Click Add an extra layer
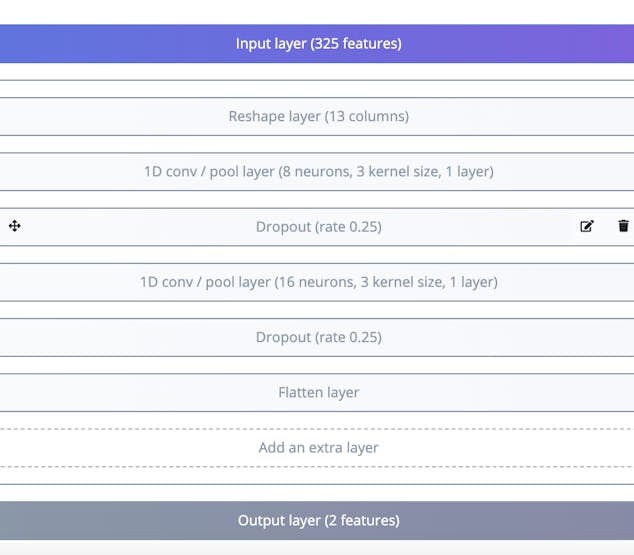The width and height of the screenshot is (634, 555). pyautogui.click(x=318, y=447)
